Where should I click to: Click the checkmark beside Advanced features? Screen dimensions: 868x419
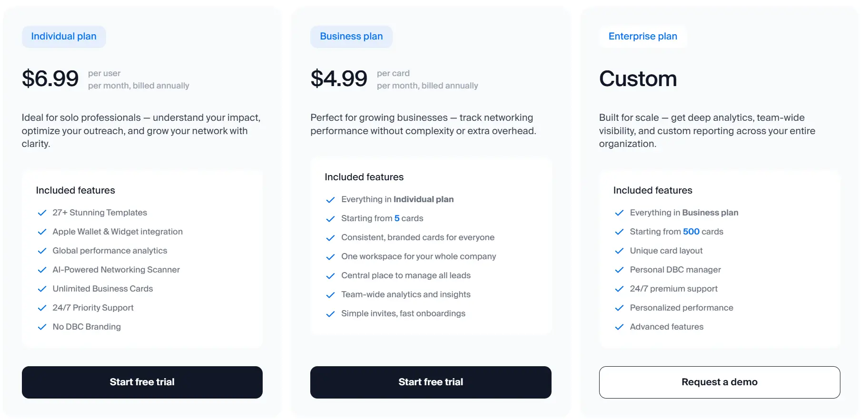(620, 327)
